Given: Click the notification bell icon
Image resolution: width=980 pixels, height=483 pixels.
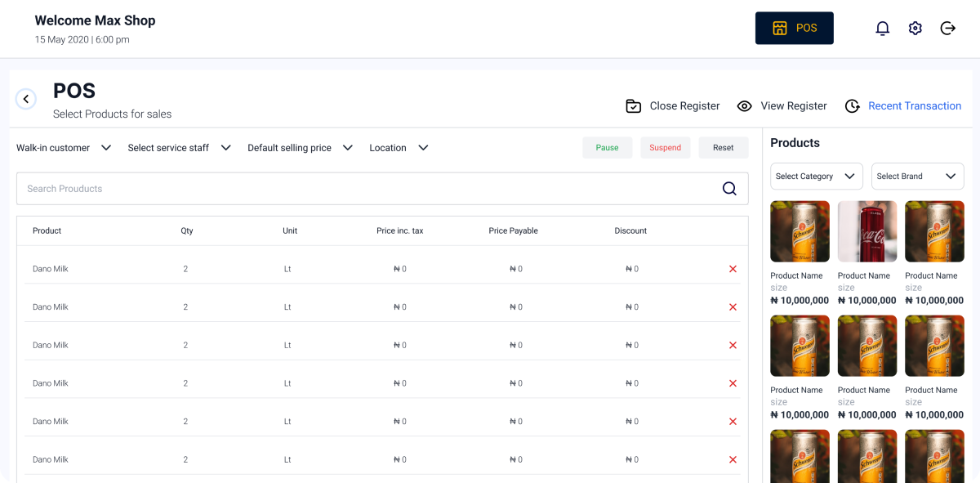Looking at the screenshot, I should pyautogui.click(x=882, y=29).
